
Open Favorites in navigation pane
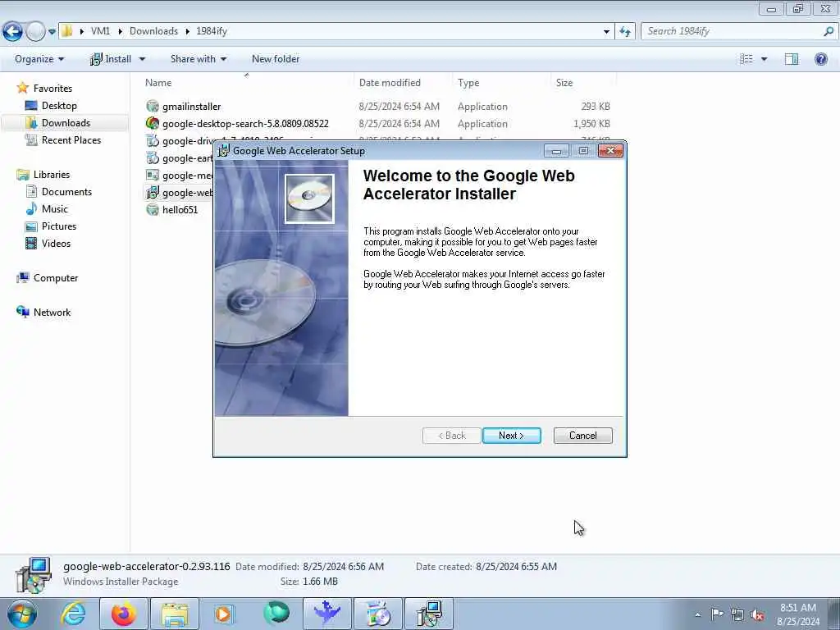click(52, 88)
